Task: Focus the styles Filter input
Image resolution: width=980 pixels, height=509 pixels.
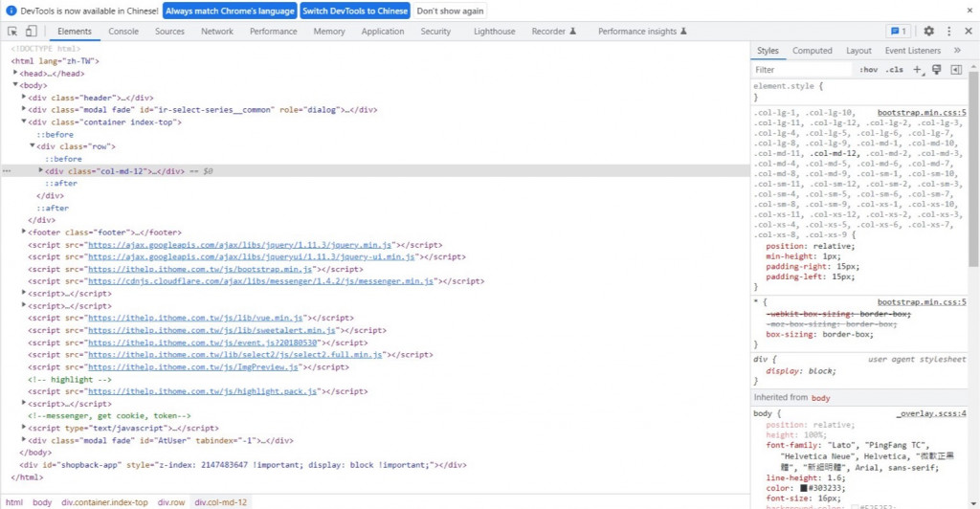Action: 802,70
